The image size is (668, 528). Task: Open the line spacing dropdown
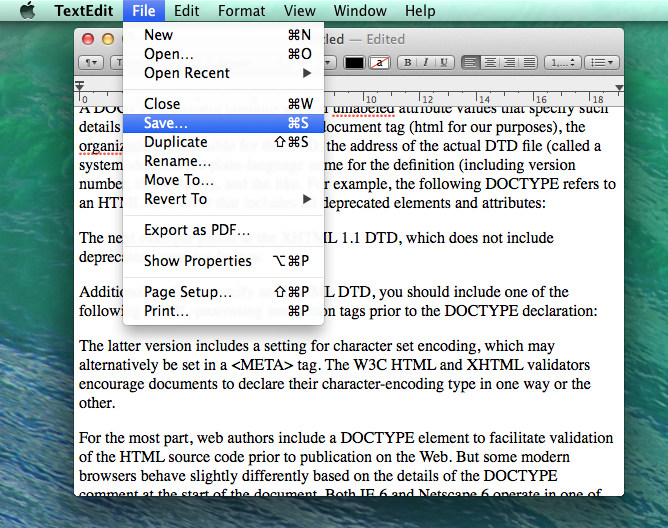[x=562, y=63]
